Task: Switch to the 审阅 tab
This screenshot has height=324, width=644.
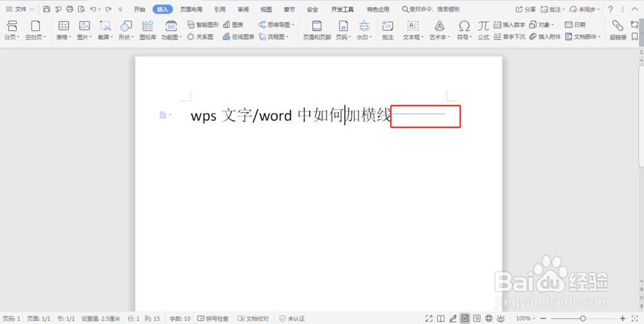Action: (243, 10)
